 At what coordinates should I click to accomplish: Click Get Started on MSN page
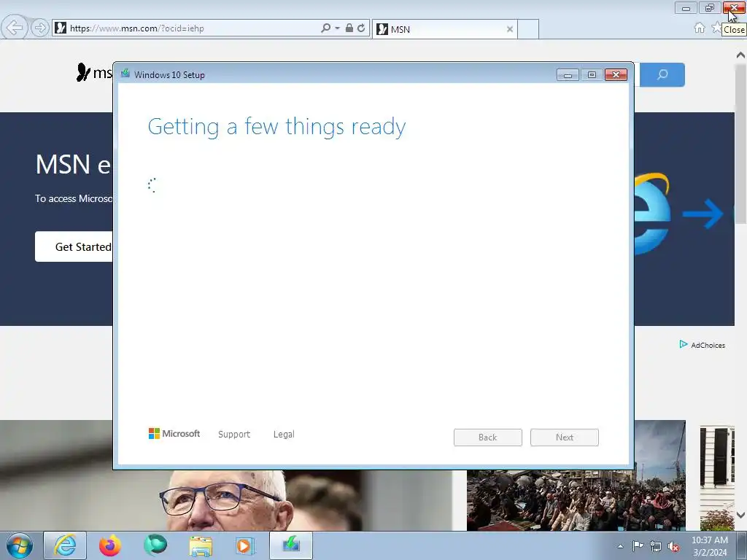(x=74, y=246)
